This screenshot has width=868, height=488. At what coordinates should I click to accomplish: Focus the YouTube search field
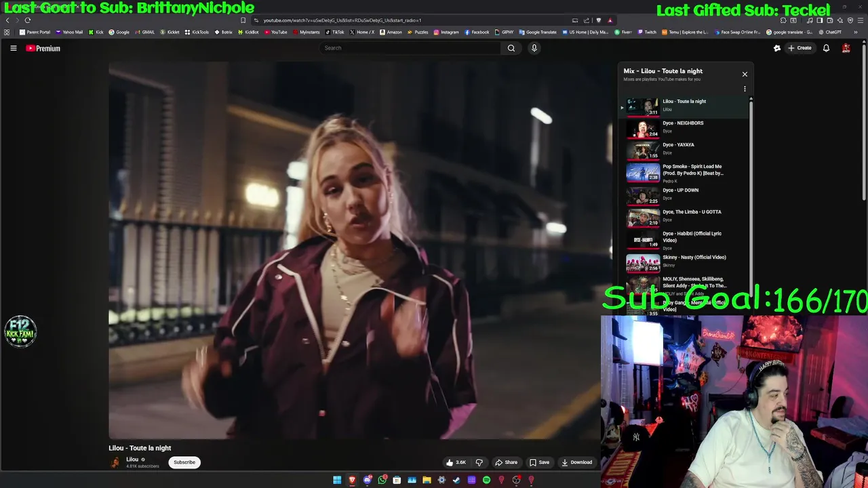coord(410,48)
